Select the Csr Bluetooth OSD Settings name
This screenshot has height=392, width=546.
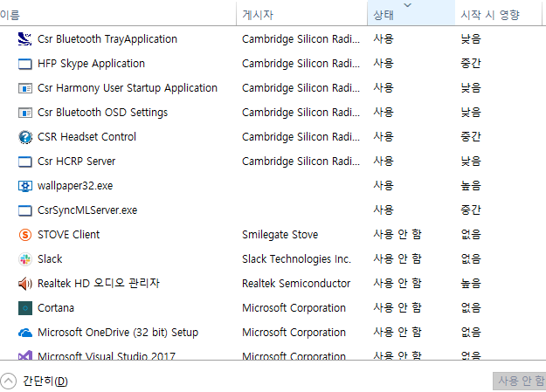(x=103, y=113)
